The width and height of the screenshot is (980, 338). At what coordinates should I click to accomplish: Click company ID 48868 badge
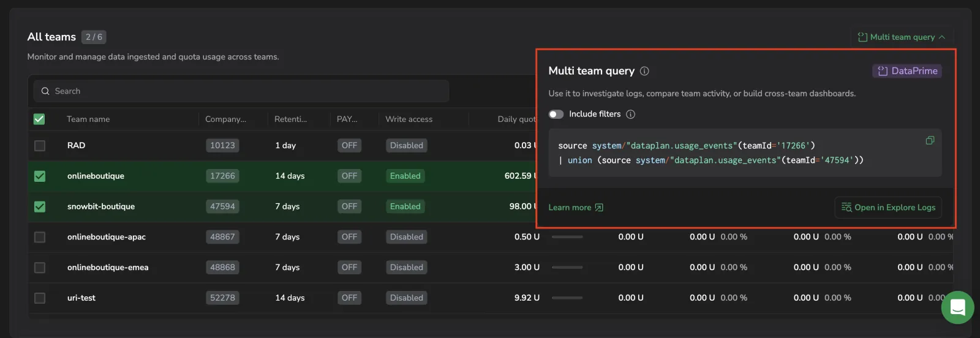click(222, 268)
